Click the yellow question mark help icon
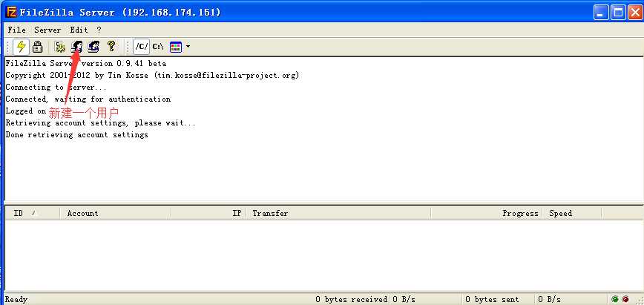This screenshot has height=305, width=644. pos(111,46)
